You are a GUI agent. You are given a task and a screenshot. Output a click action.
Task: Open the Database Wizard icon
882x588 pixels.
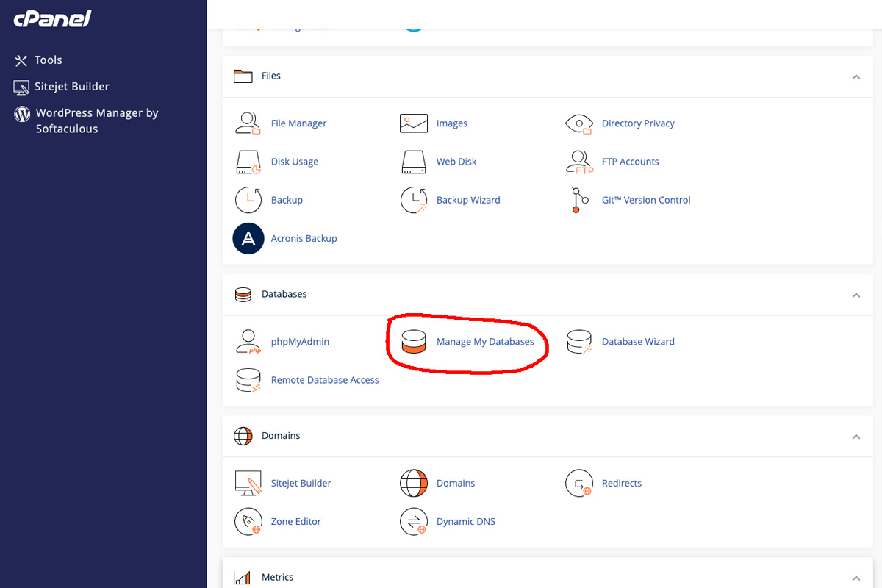(x=579, y=342)
